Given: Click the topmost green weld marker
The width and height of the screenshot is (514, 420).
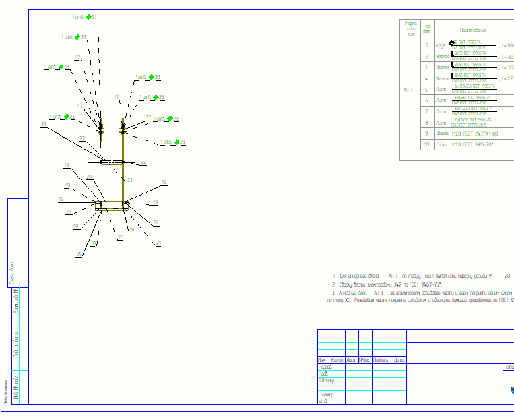Looking at the screenshot, I should (88, 17).
